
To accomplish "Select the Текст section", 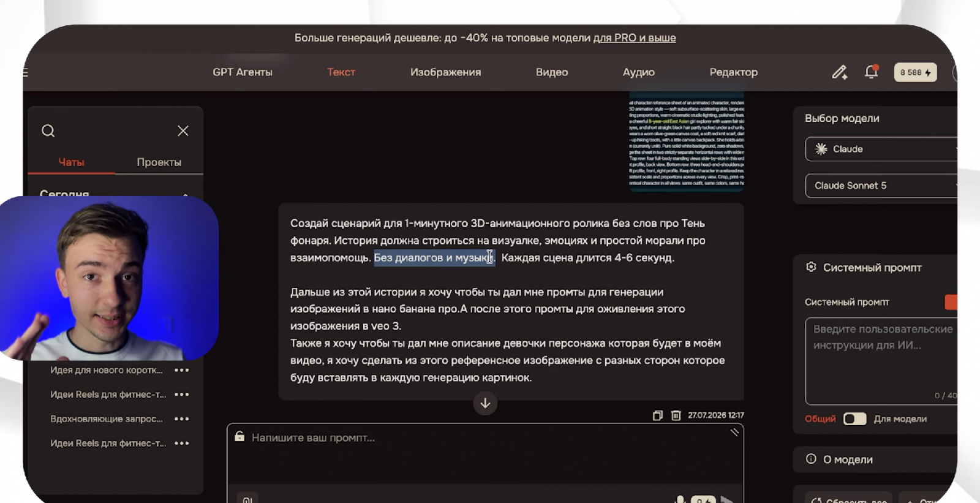I will pos(341,72).
